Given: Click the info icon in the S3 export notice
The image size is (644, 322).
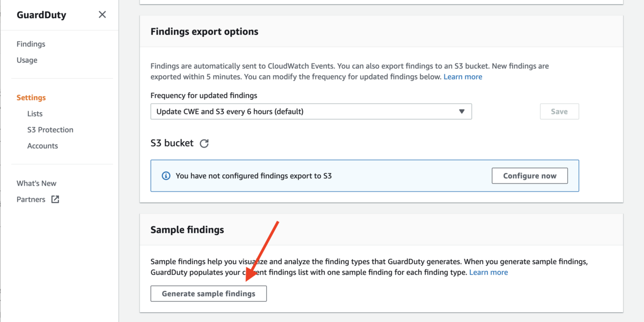Looking at the screenshot, I should point(166,175).
